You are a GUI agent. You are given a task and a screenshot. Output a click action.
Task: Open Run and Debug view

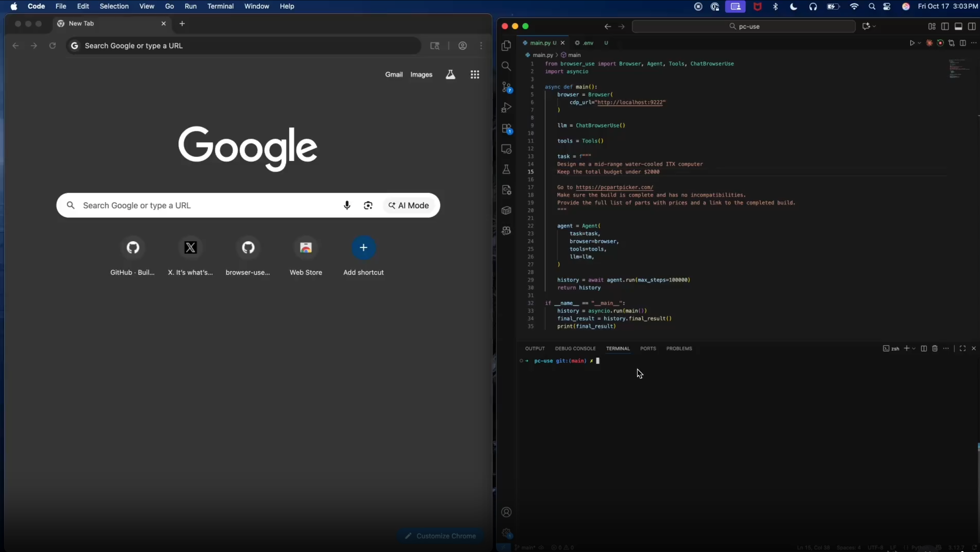coord(506,108)
